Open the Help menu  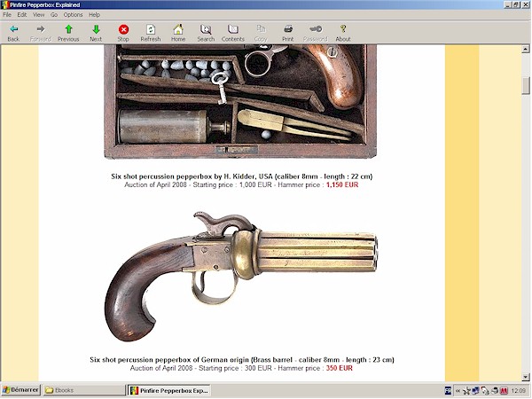click(94, 14)
